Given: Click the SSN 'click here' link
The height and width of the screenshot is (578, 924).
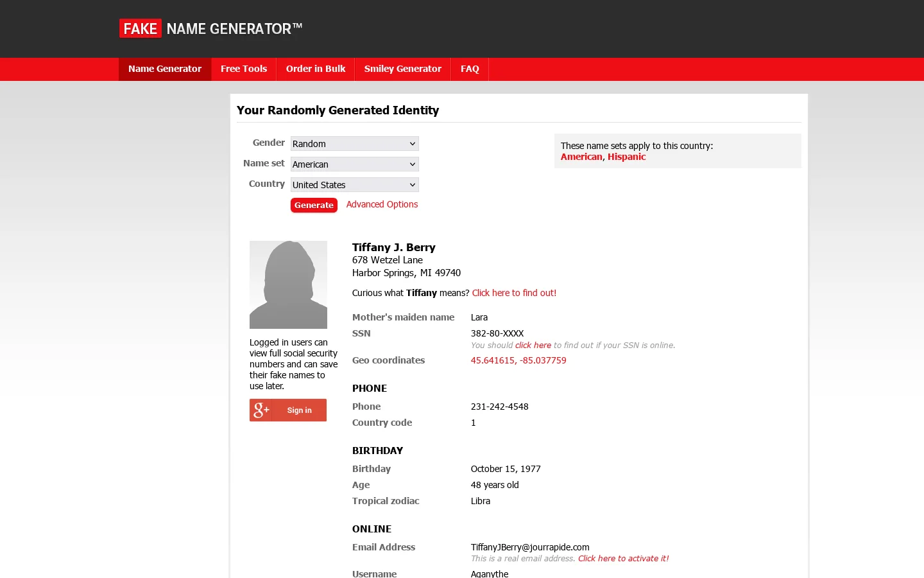Looking at the screenshot, I should coord(533,345).
